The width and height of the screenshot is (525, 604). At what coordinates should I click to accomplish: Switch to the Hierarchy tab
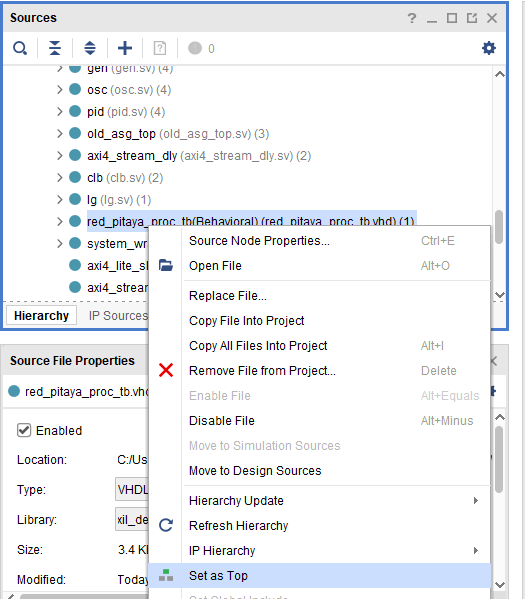(41, 315)
